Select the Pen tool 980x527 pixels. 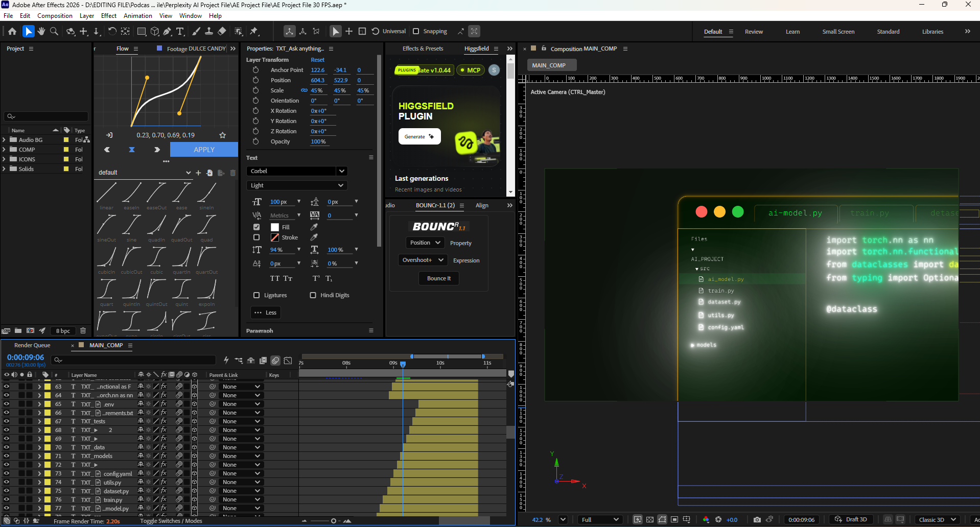tap(167, 32)
